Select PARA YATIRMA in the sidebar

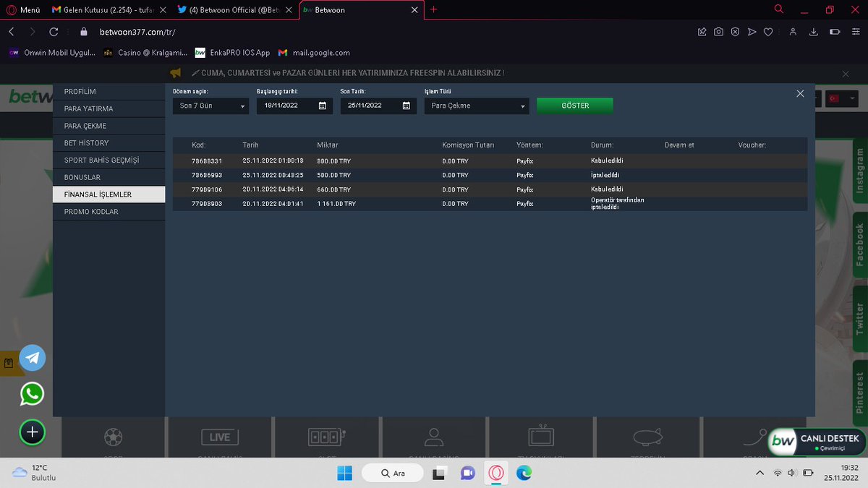point(109,108)
